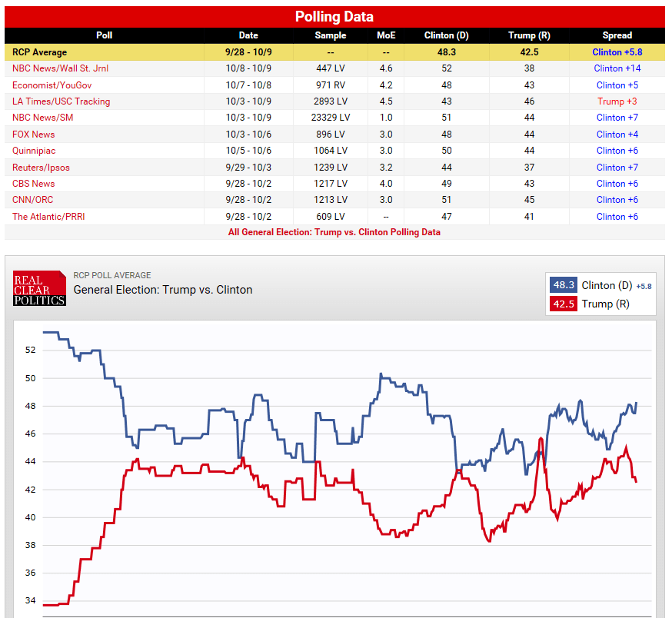Open The Atlantic/PRRI poll link
This screenshot has width=672, height=618.
pyautogui.click(x=48, y=217)
